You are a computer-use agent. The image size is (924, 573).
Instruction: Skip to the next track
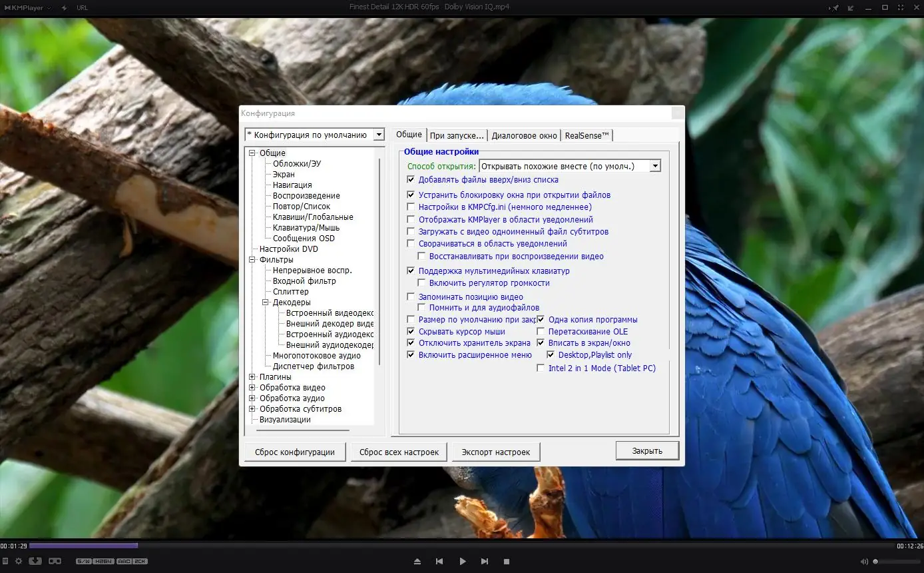point(485,562)
